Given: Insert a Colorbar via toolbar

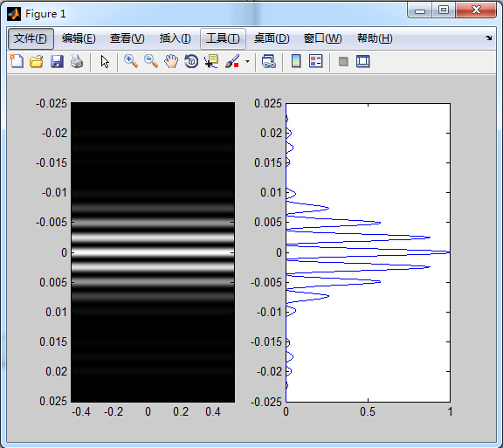Looking at the screenshot, I should [296, 61].
